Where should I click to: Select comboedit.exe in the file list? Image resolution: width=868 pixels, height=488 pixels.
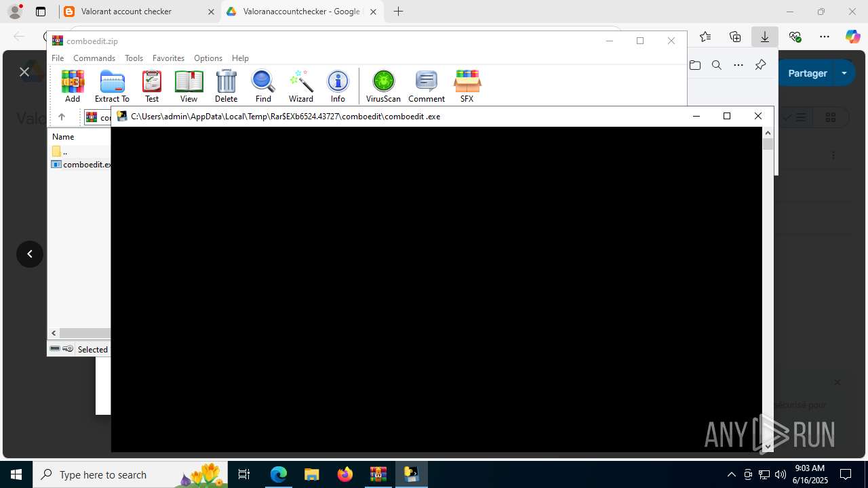[81, 164]
